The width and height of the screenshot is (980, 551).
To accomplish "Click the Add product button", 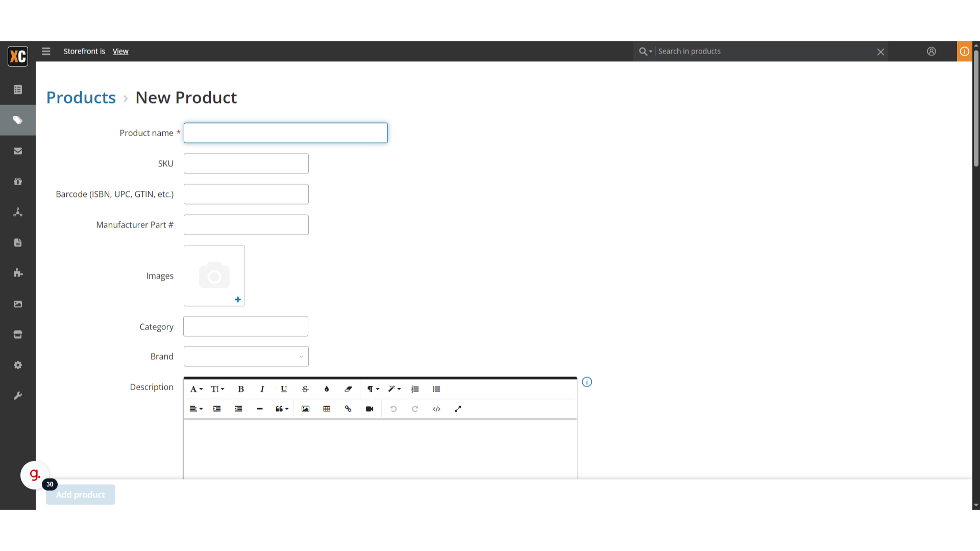I will coord(81,495).
